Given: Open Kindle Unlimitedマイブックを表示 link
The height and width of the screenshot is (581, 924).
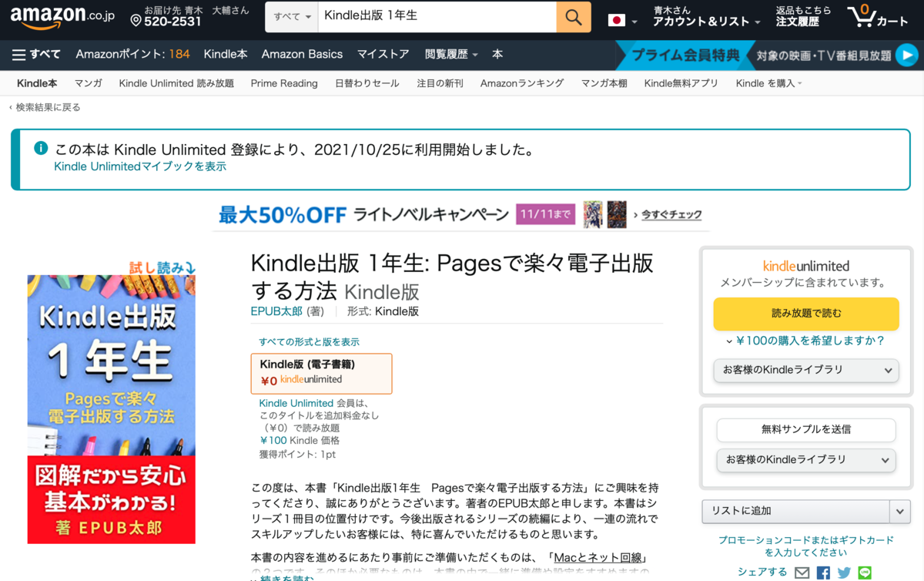Looking at the screenshot, I should [x=140, y=166].
